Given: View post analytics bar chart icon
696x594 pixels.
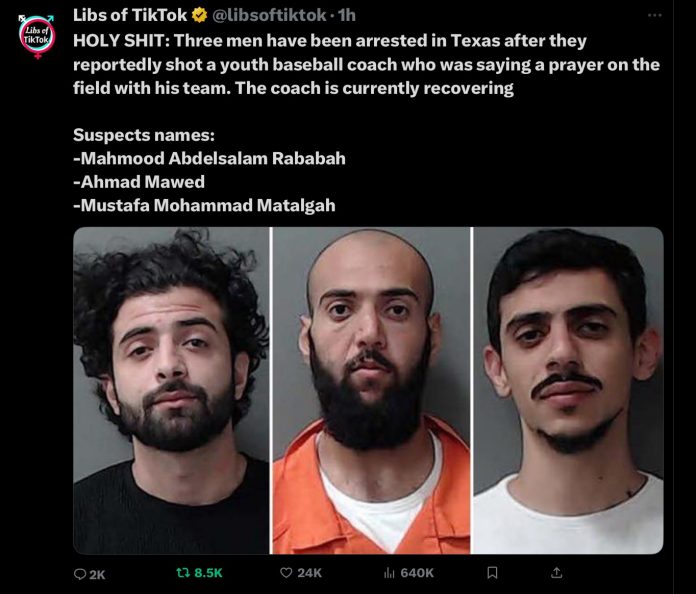Looking at the screenshot, I should 389,573.
